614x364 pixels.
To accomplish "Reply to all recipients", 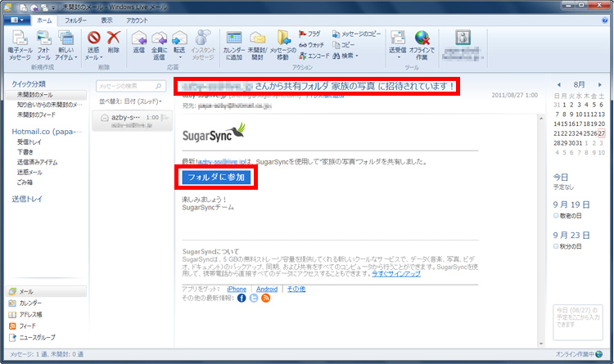I will (159, 46).
